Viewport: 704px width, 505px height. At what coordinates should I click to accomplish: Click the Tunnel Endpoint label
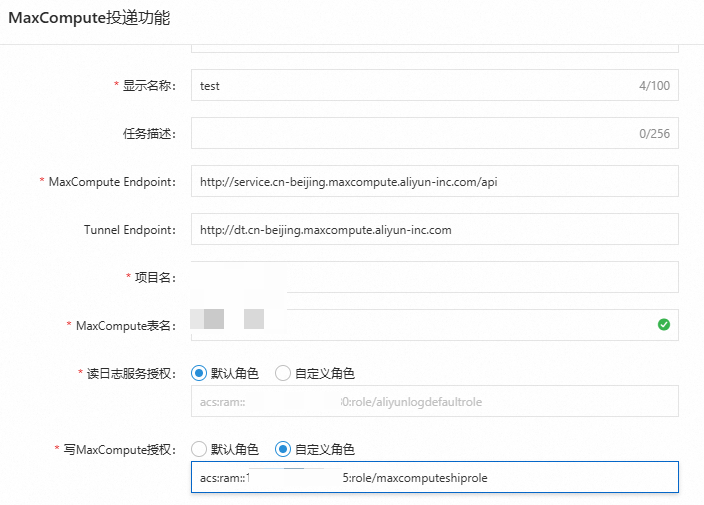click(130, 230)
